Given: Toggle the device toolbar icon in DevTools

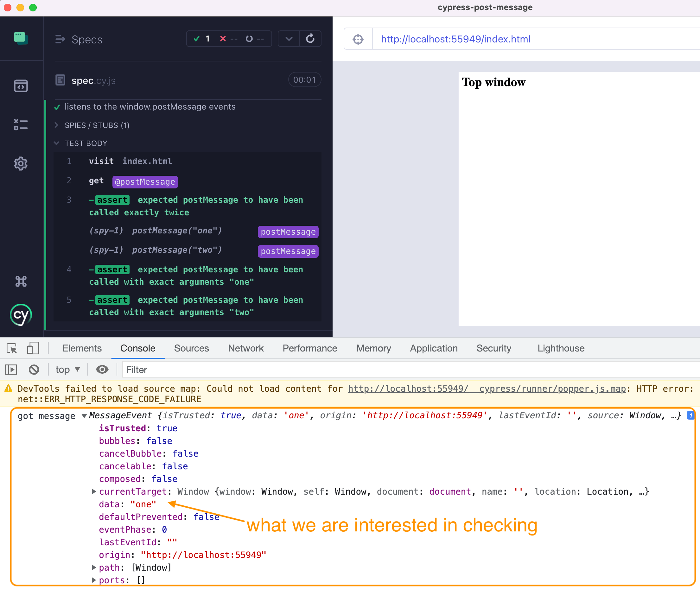Looking at the screenshot, I should click(33, 348).
